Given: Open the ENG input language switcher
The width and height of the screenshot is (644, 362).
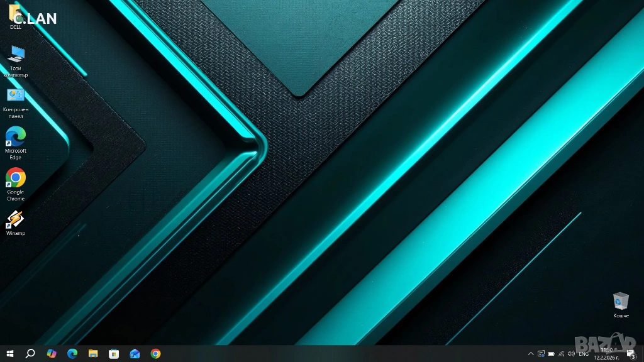Looking at the screenshot, I should click(584, 354).
